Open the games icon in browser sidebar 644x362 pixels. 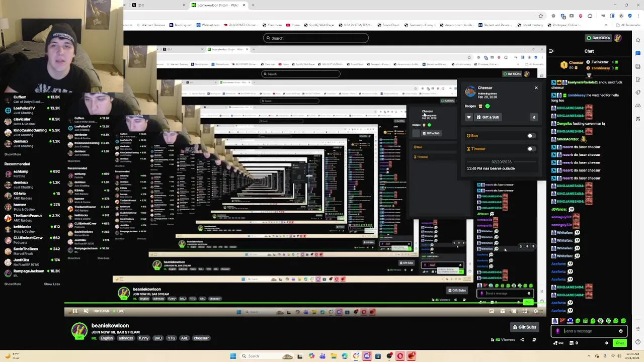point(638,106)
